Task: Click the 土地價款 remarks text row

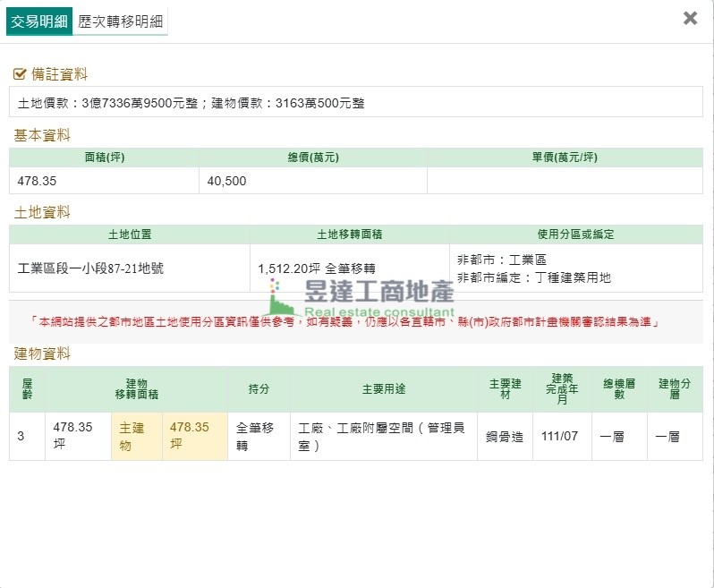Action: (x=191, y=103)
